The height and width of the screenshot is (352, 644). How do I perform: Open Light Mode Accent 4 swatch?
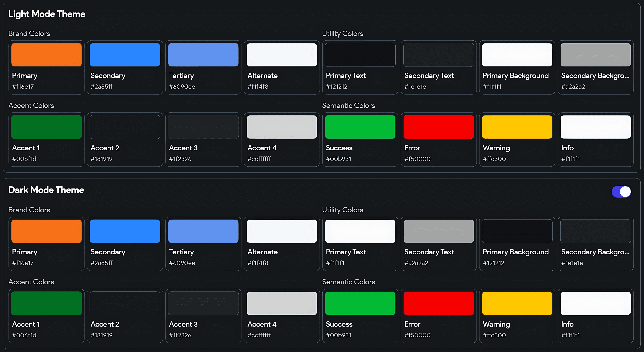(282, 127)
